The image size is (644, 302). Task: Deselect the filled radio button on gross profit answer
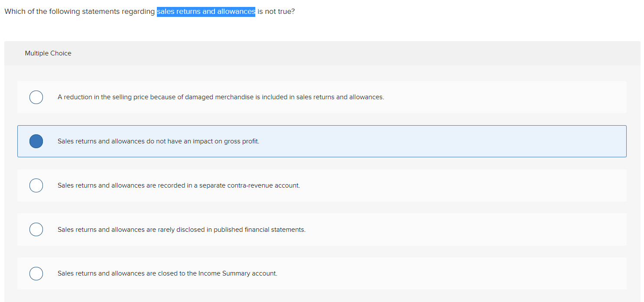[x=36, y=141]
